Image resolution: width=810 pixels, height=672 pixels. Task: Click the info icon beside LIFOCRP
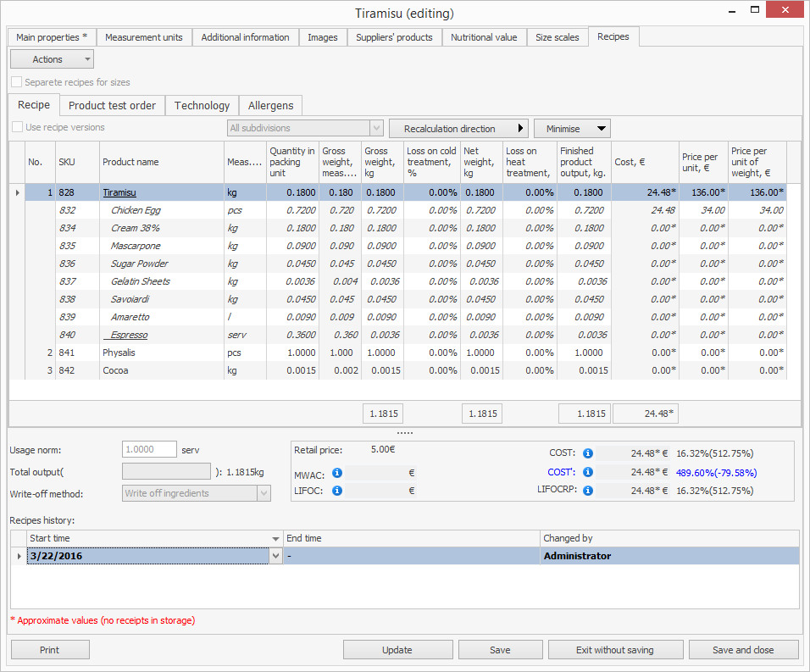(588, 490)
